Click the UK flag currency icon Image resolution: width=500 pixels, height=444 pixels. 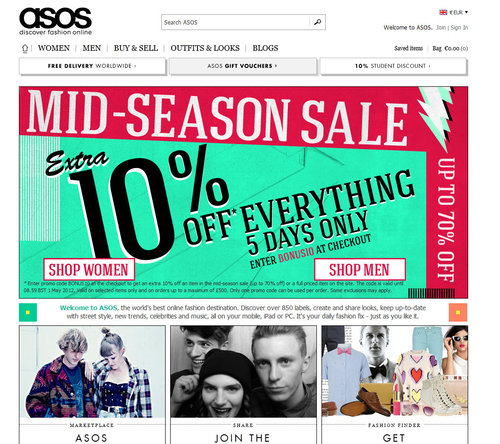point(443,12)
